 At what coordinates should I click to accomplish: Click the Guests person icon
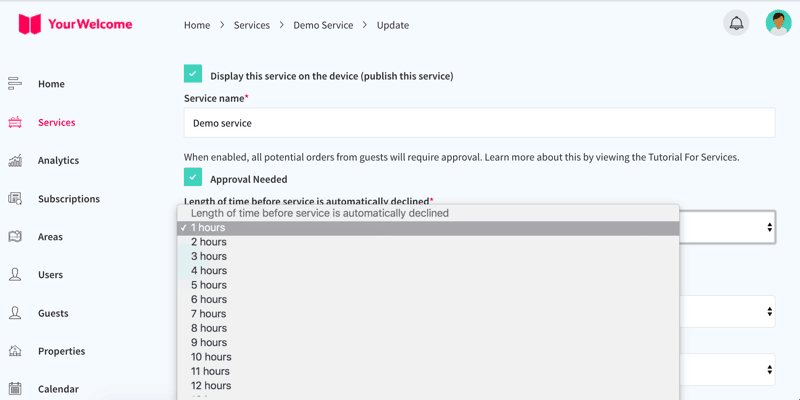15,313
